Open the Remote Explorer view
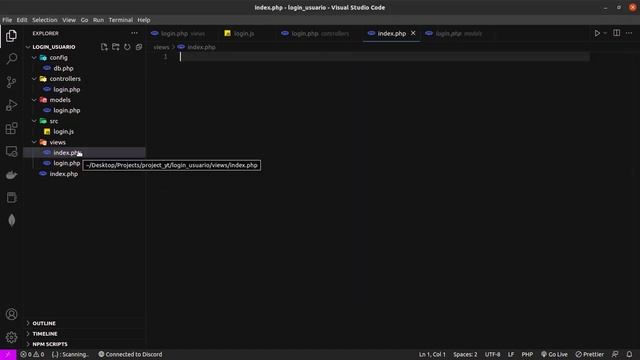 11,151
